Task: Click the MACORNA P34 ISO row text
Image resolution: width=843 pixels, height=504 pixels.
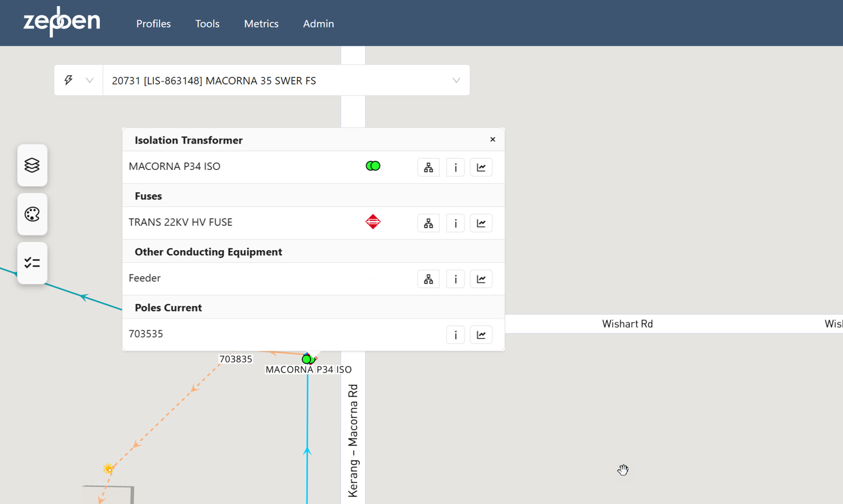Action: point(175,166)
